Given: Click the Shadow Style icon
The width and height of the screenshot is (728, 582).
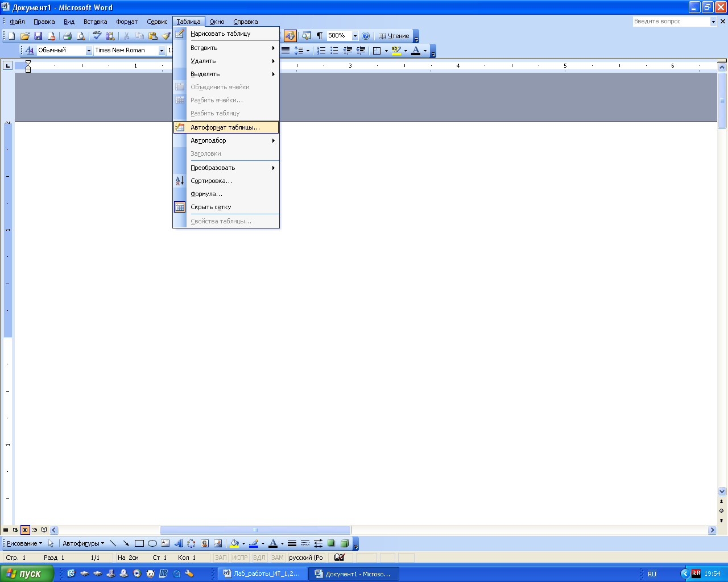Looking at the screenshot, I should point(331,543).
